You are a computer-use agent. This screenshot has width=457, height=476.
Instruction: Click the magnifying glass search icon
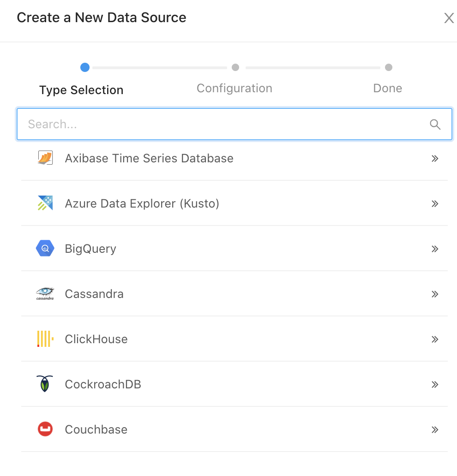435,124
